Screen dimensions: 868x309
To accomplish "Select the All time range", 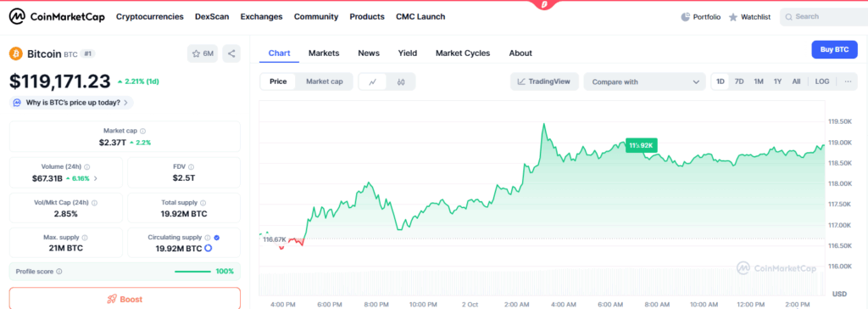I will point(796,81).
